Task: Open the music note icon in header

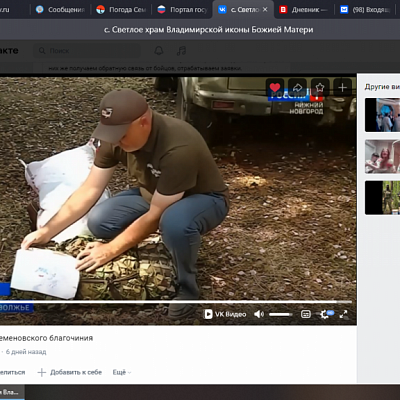Action: (x=181, y=51)
